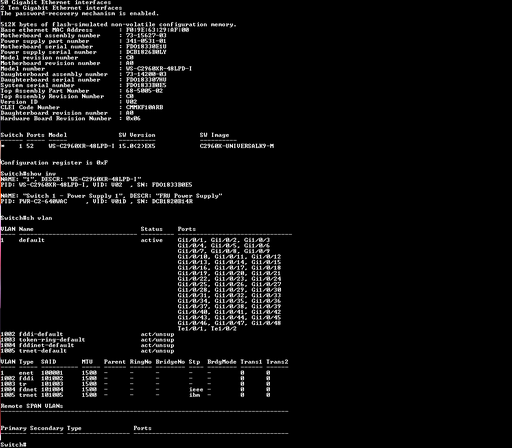
Task: Click the final Switch# prompt line
Action: [x=13, y=445]
